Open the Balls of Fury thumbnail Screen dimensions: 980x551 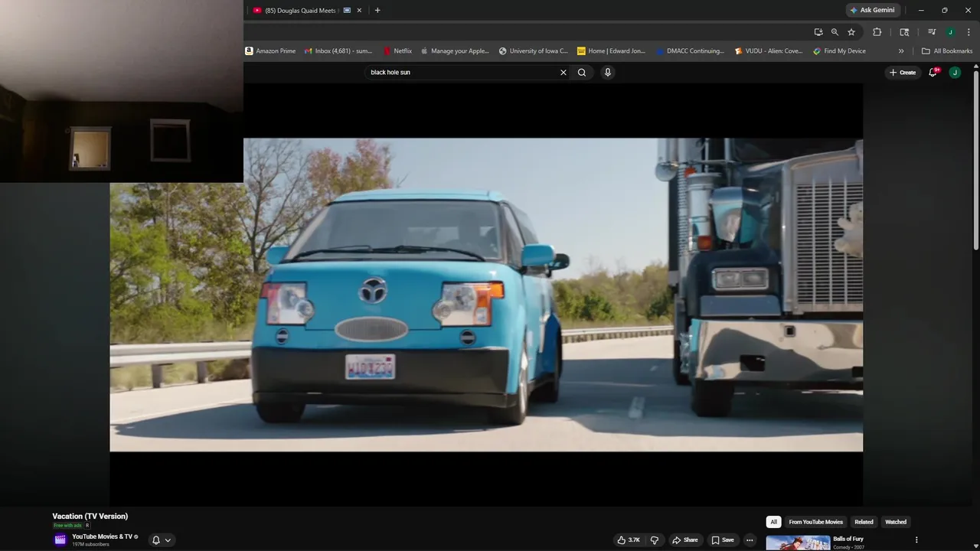798,543
